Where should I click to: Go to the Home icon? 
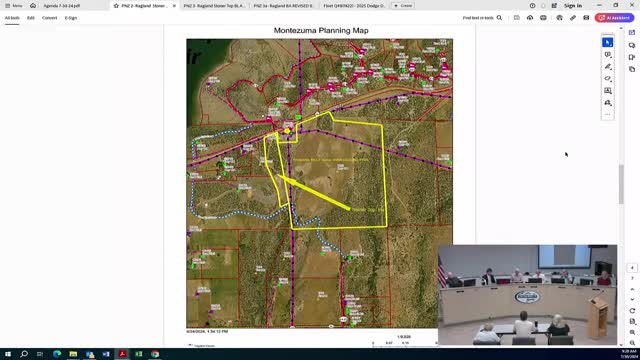(33, 6)
